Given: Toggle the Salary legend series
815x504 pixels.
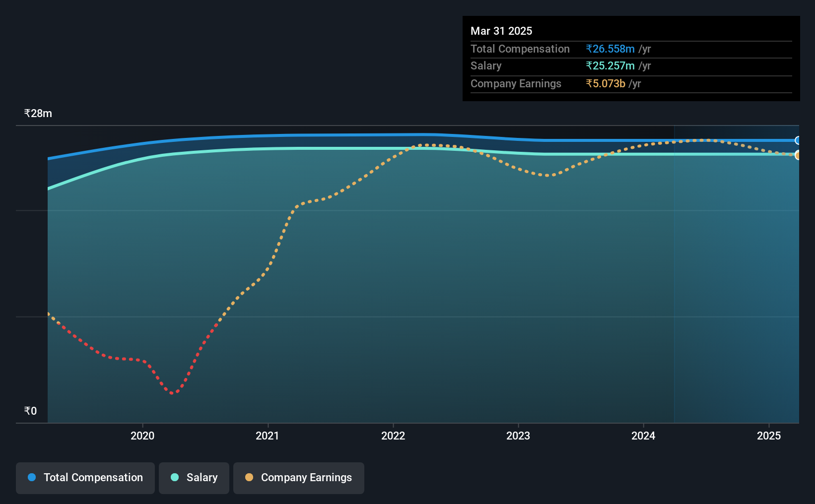Looking at the screenshot, I should point(194,478).
